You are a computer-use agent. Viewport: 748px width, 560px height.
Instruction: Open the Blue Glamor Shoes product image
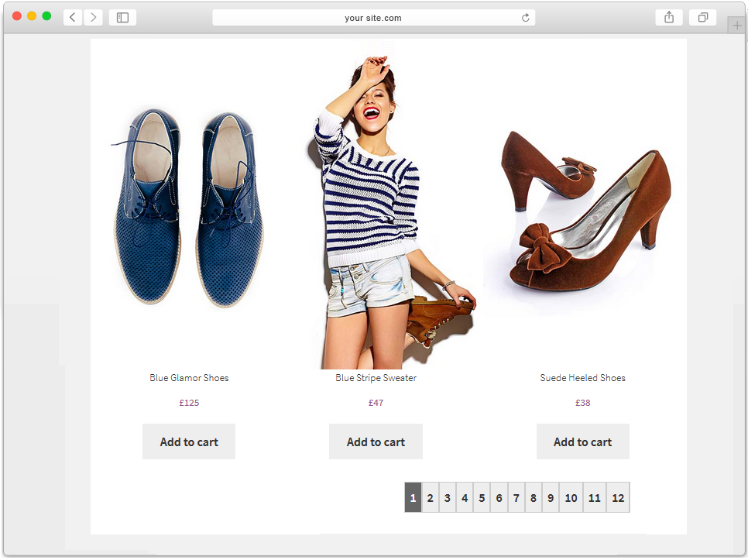point(189,208)
